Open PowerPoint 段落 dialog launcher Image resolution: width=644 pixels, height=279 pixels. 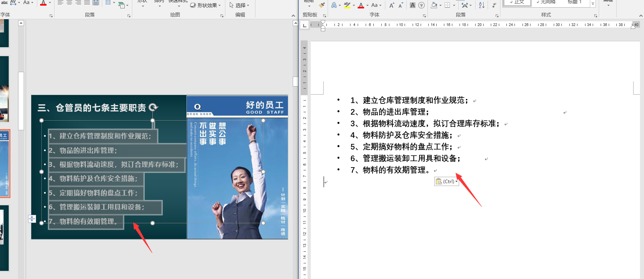tap(129, 16)
